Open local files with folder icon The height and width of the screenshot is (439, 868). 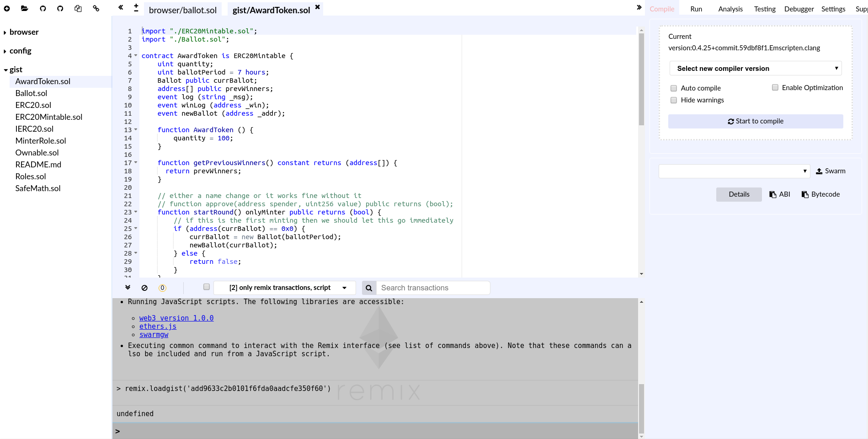click(25, 8)
